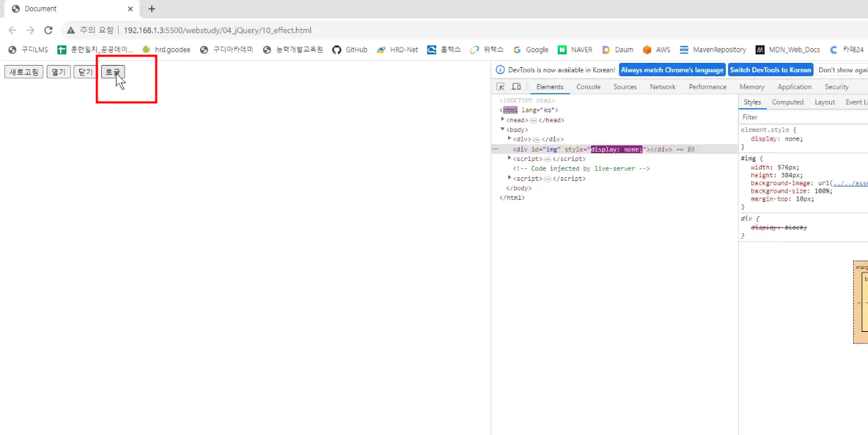
Task: Open a new browser tab
Action: click(151, 9)
